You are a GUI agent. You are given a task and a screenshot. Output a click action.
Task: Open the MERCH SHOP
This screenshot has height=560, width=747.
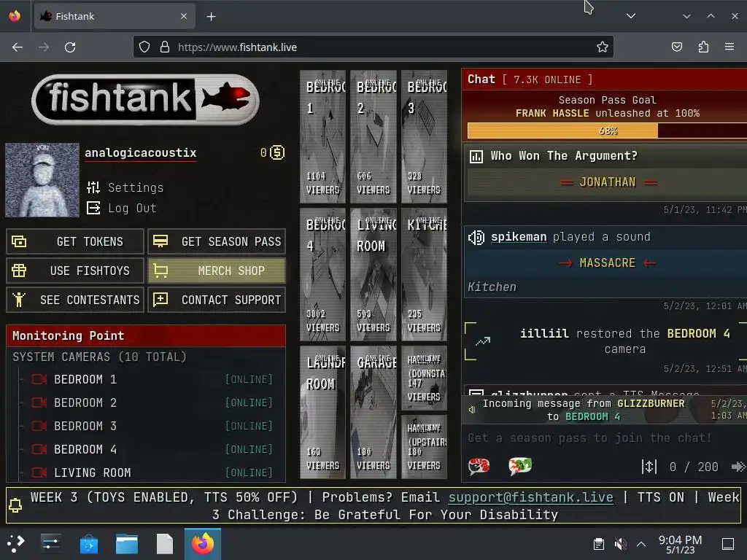217,271
